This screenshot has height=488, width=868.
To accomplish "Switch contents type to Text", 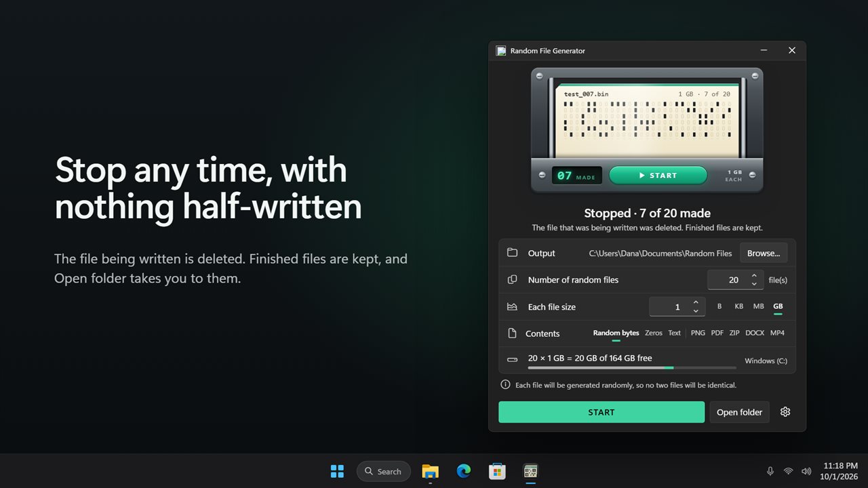I will tap(674, 333).
